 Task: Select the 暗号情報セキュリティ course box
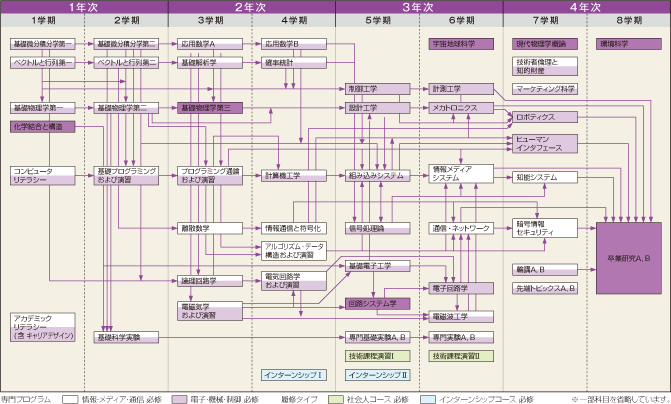(545, 228)
